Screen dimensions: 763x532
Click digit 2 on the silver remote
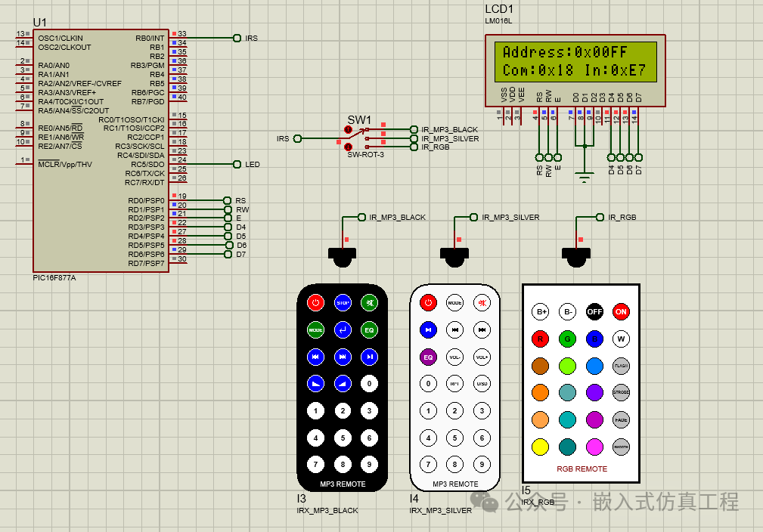(x=455, y=410)
